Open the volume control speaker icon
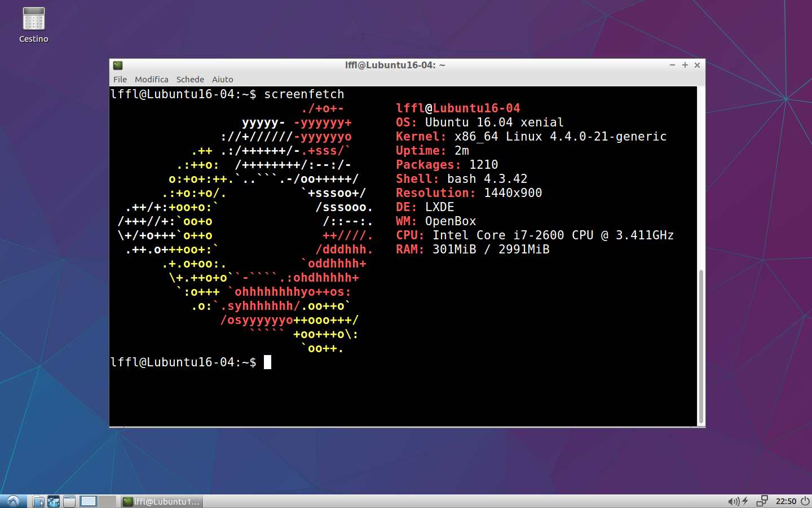The image size is (812, 508). pyautogui.click(x=733, y=501)
